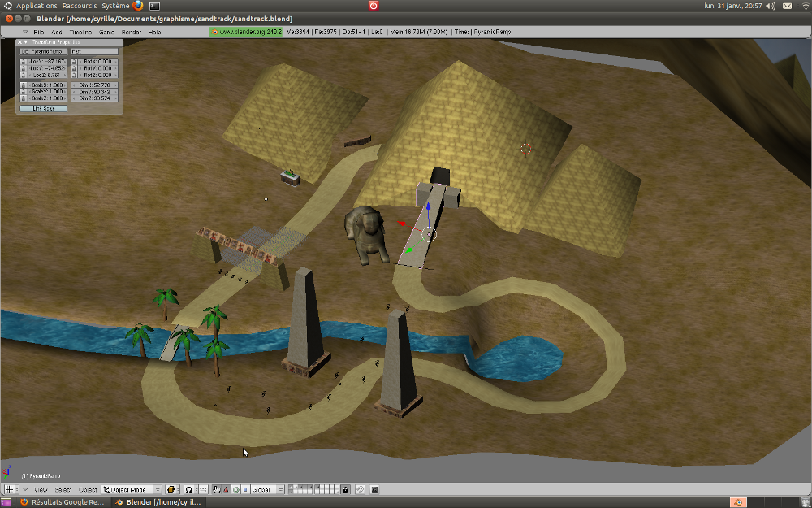Toggle the lock for LocX
This screenshot has width=812, height=508.
pos(24,61)
